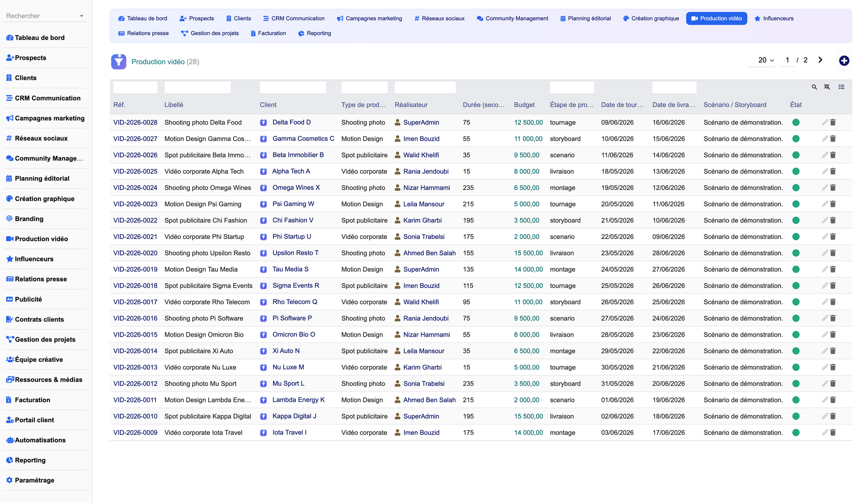Click the client icon beside Delta Food D
The height and width of the screenshot is (503, 868).
[264, 122]
